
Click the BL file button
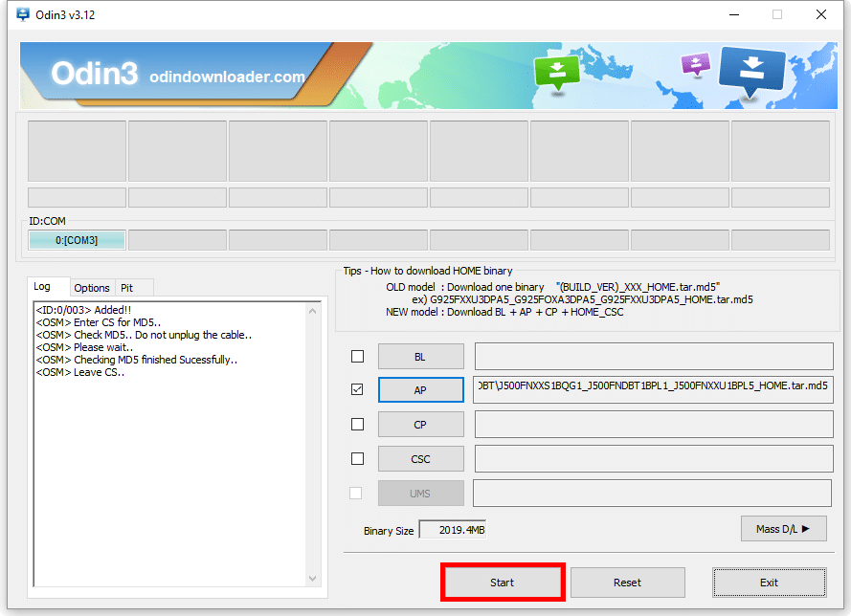click(x=420, y=357)
